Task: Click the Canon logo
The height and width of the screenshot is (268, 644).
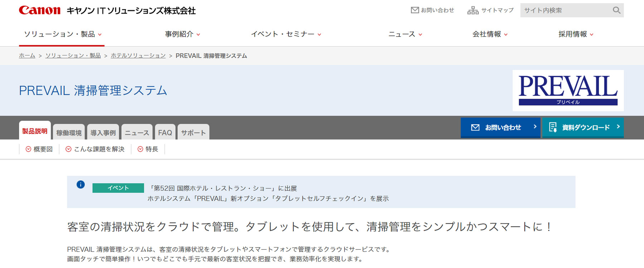Action: pos(40,10)
